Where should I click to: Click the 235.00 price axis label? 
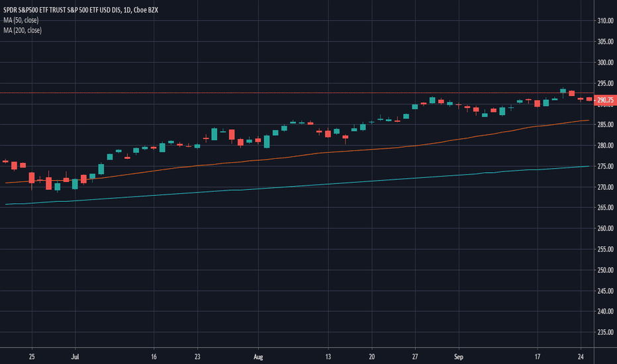tap(605, 332)
